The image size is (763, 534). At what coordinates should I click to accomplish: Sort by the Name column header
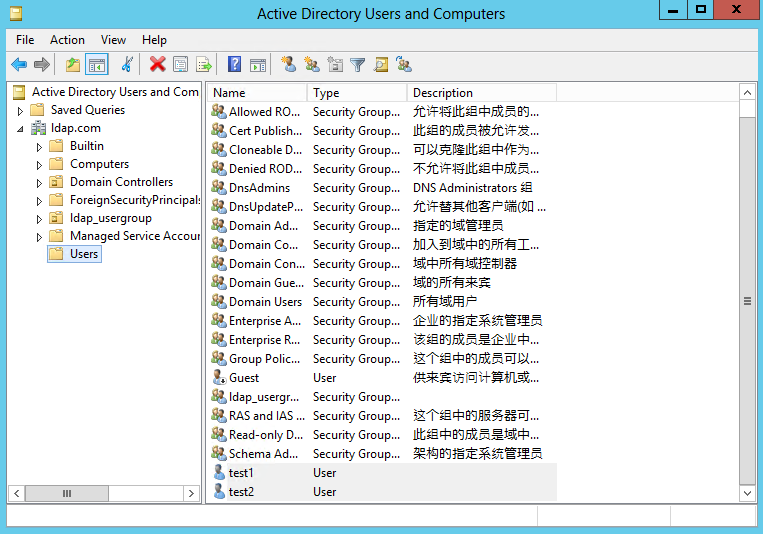(258, 92)
